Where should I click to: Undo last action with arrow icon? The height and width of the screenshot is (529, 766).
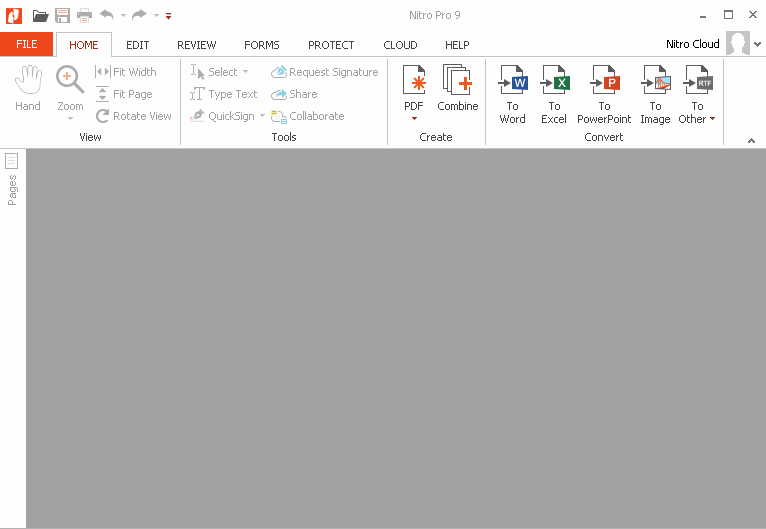[107, 15]
